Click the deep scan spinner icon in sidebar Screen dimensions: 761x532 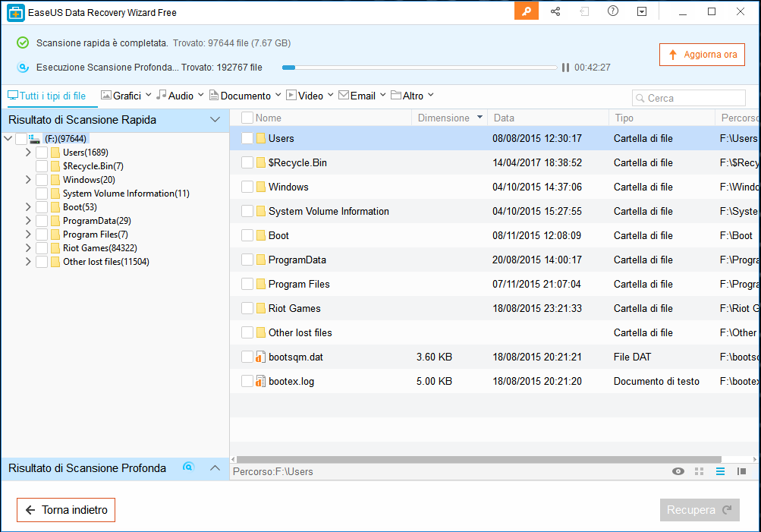point(188,467)
